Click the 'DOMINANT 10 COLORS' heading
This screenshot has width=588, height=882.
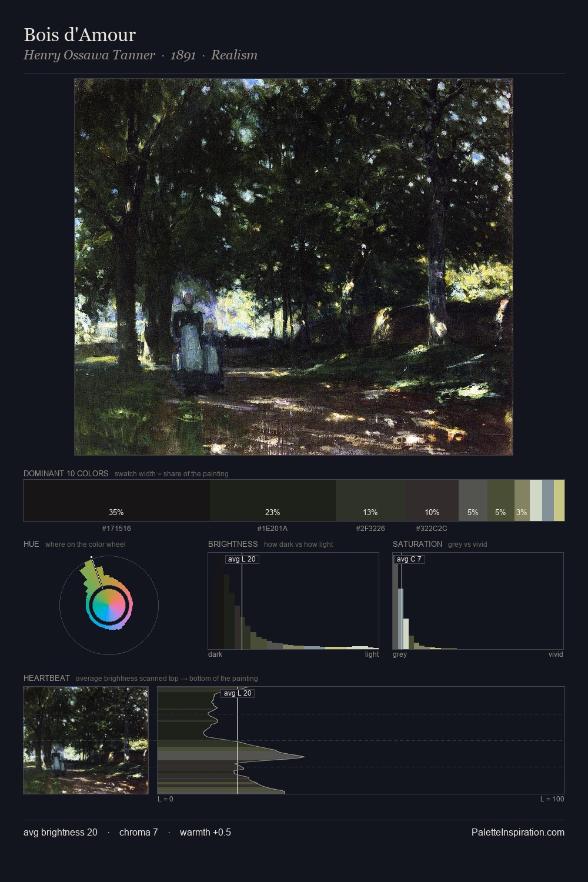66,473
